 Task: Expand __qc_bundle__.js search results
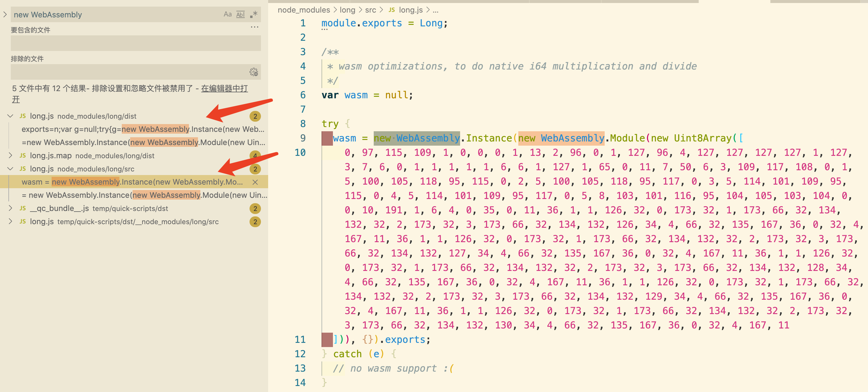point(10,209)
